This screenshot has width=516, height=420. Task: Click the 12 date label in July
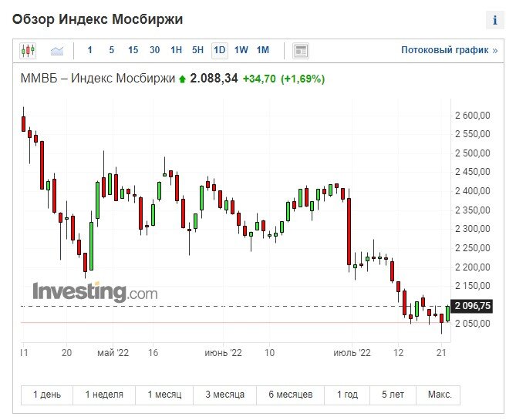click(398, 353)
